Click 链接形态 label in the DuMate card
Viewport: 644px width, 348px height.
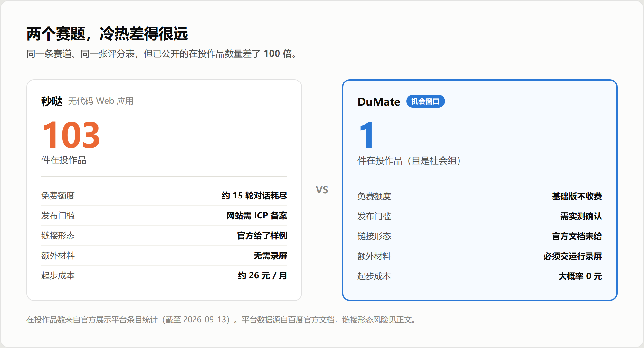(374, 236)
